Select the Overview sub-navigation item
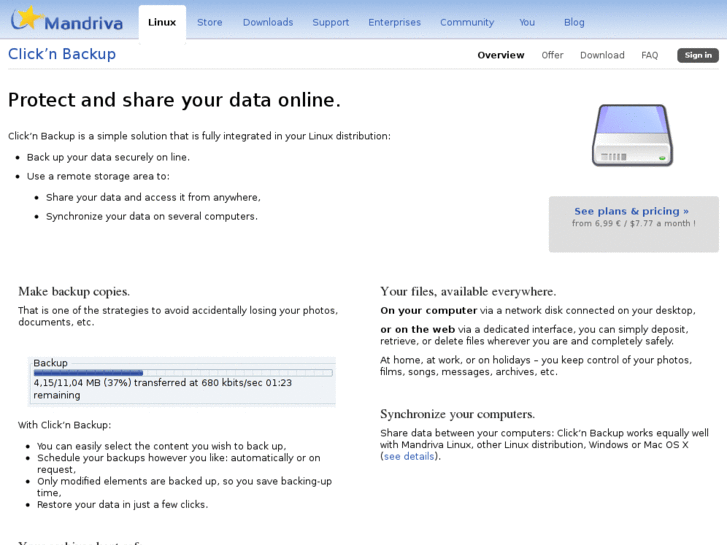The width and height of the screenshot is (727, 545). click(x=501, y=55)
